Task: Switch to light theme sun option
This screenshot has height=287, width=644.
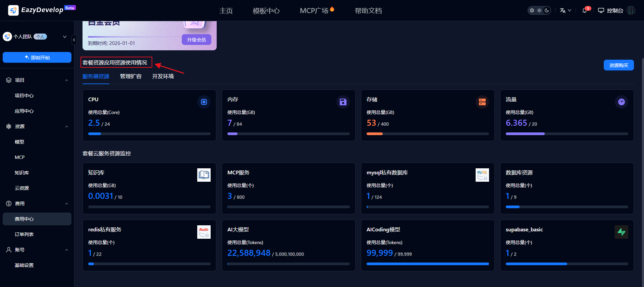Action: (x=539, y=10)
